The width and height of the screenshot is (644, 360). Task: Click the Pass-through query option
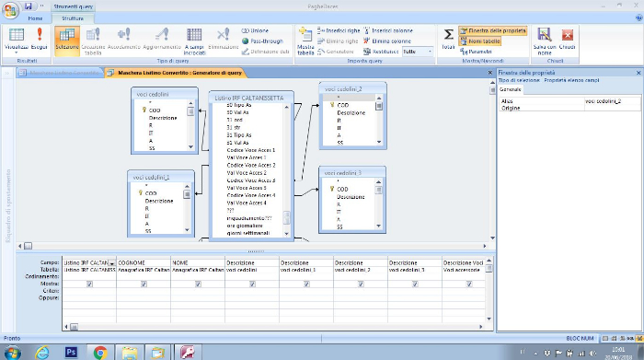pos(262,41)
